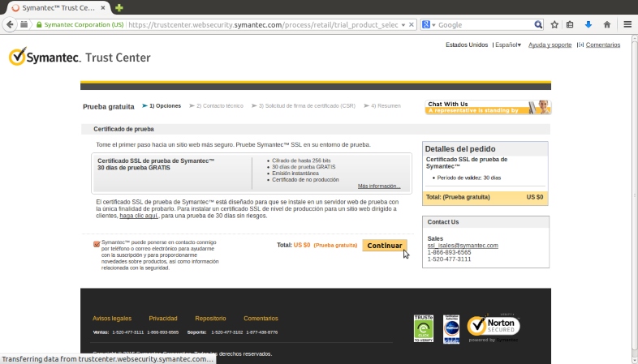Screen dimensions: 638x364
Task: Email ssl_isales@symantec.com link
Action: pos(463,246)
